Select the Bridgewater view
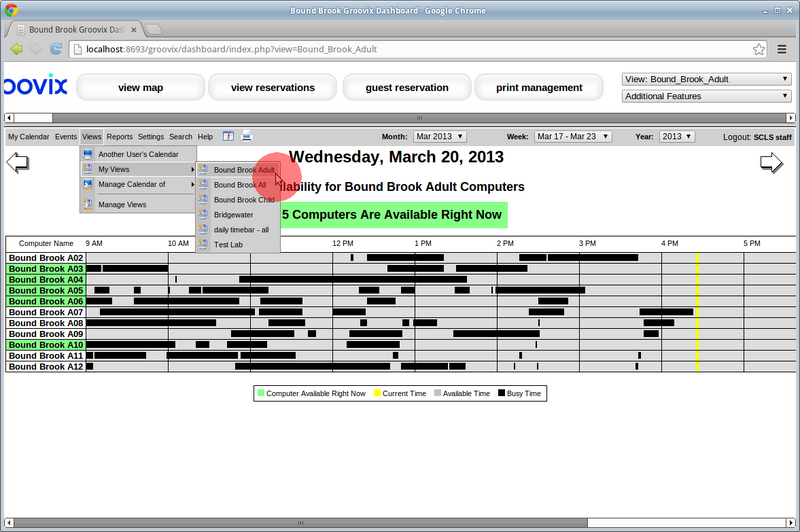Image resolution: width=800 pixels, height=532 pixels. point(238,215)
